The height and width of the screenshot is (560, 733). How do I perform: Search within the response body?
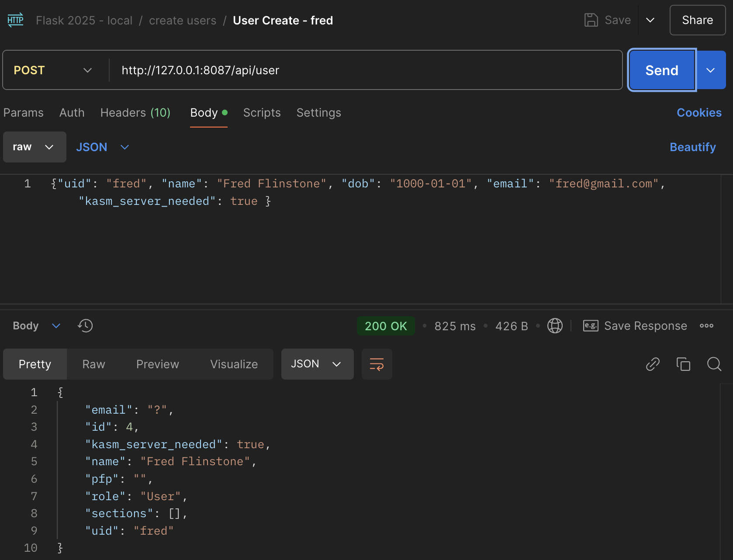click(x=714, y=364)
